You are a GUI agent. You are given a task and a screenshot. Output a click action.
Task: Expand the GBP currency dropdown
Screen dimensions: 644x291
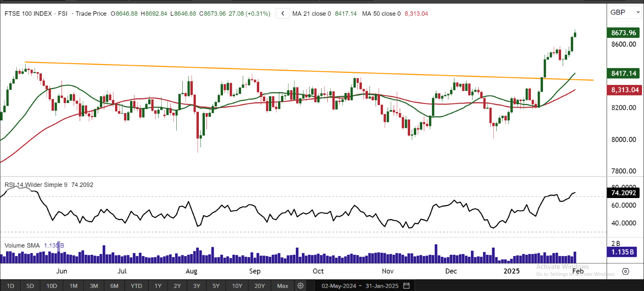pos(625,12)
